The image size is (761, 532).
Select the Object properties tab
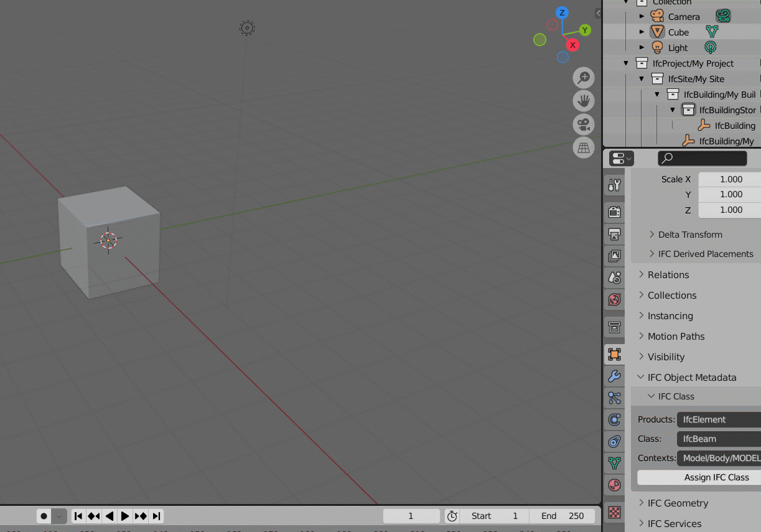pyautogui.click(x=614, y=354)
